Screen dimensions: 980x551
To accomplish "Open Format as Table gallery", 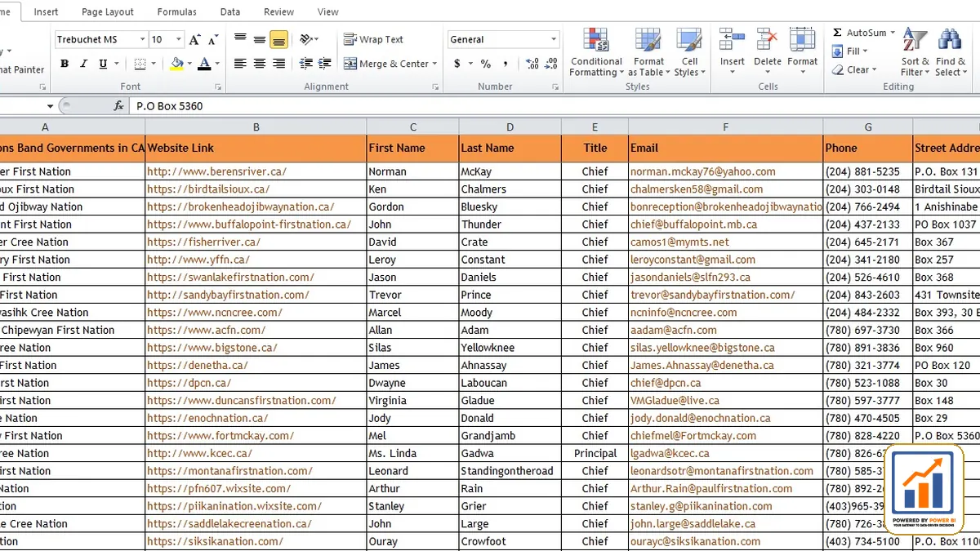I will coord(648,53).
